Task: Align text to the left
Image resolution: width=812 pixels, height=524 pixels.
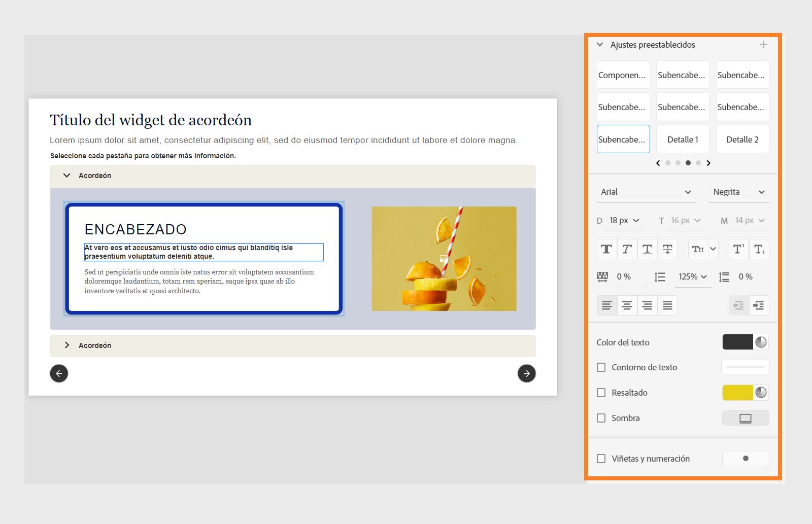Action: click(x=606, y=305)
